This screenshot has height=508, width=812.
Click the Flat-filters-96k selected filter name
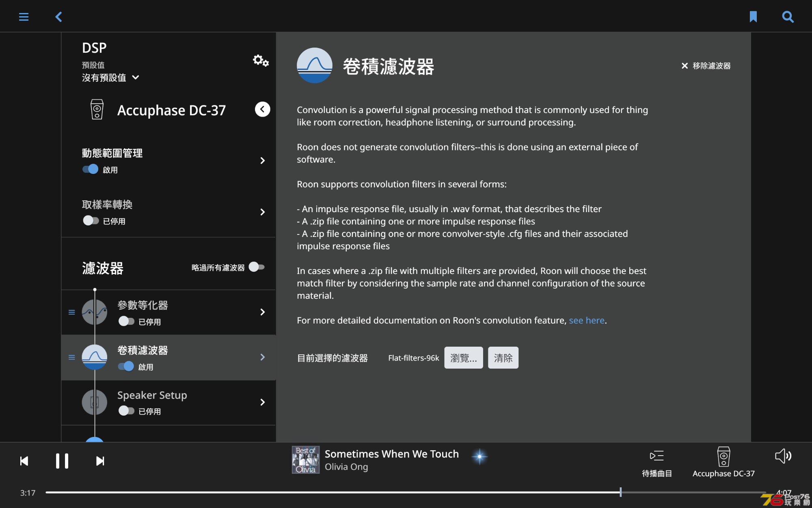click(413, 358)
